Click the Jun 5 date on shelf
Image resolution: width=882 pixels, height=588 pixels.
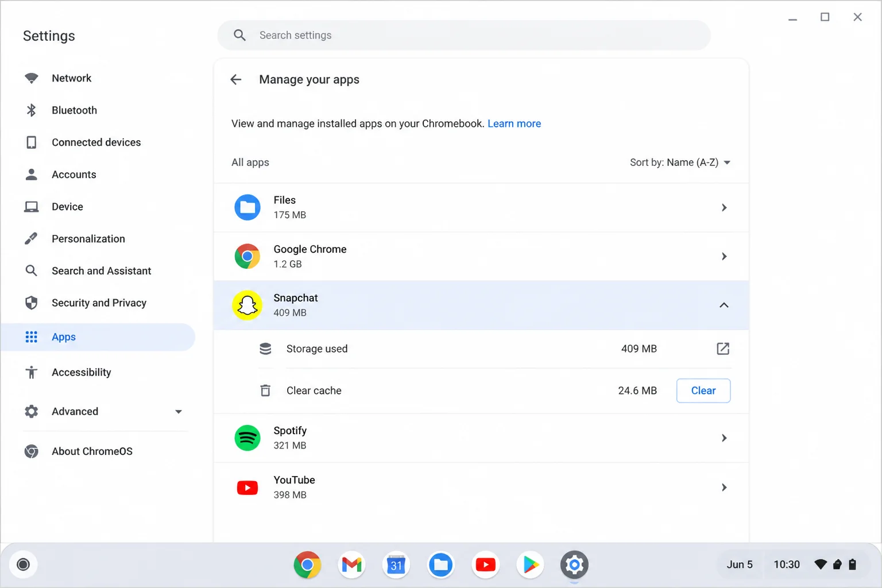[x=740, y=564]
